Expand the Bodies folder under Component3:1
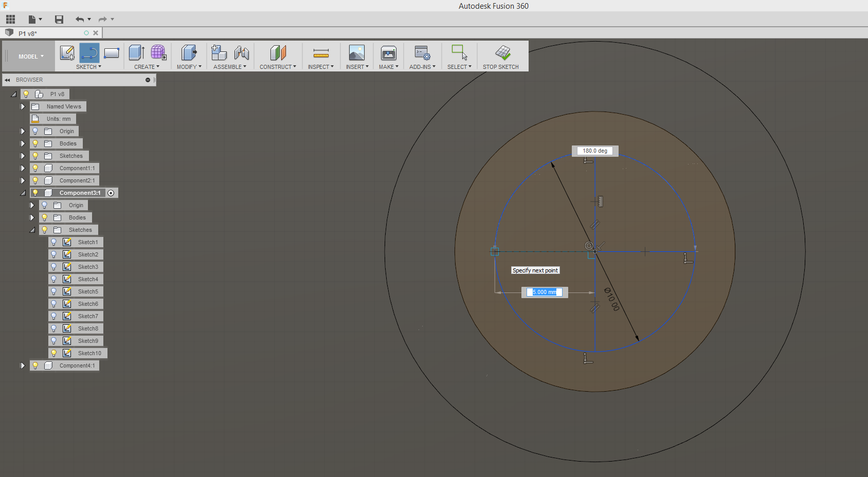 (32, 217)
